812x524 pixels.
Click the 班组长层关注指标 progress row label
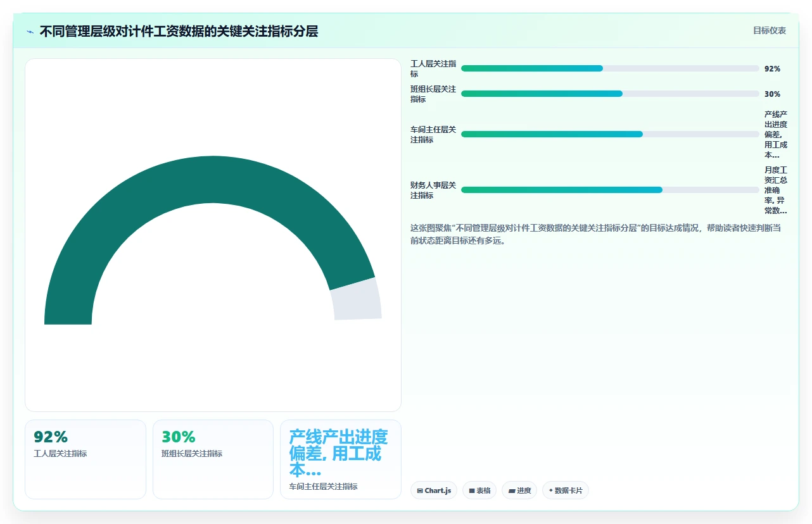433,94
